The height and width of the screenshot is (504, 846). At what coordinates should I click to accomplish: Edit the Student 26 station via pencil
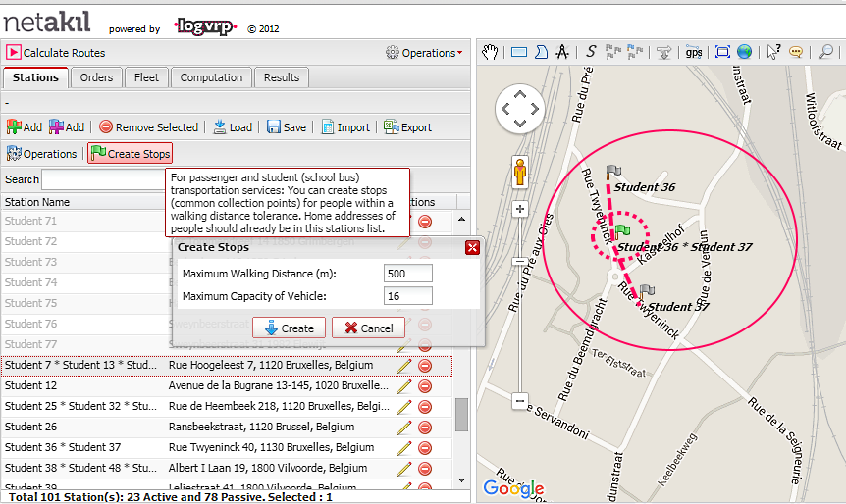403,427
